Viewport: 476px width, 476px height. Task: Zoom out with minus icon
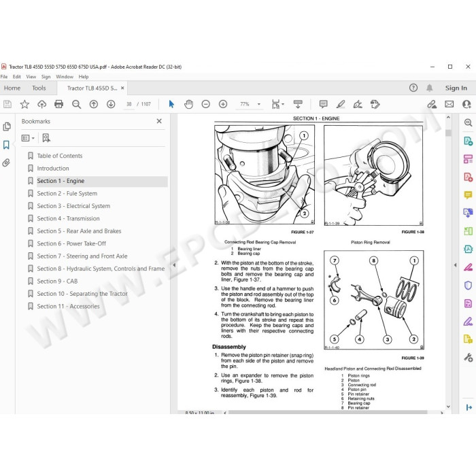[x=205, y=105]
